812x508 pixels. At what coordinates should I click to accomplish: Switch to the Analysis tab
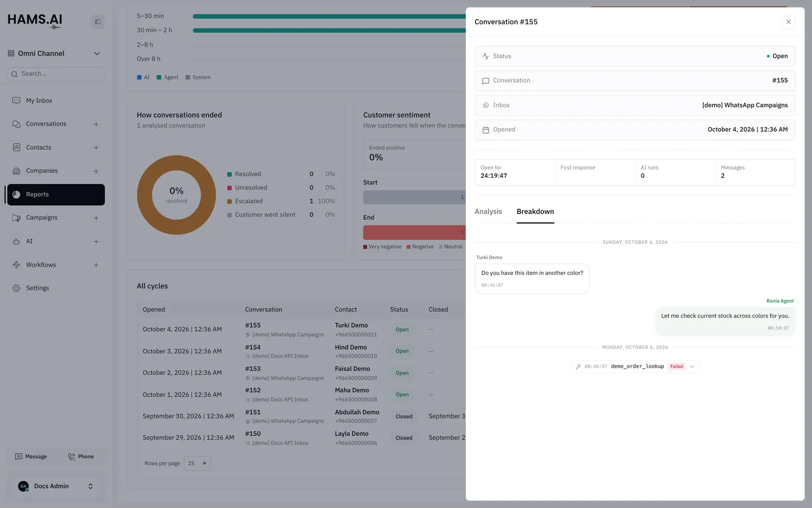pyautogui.click(x=488, y=211)
